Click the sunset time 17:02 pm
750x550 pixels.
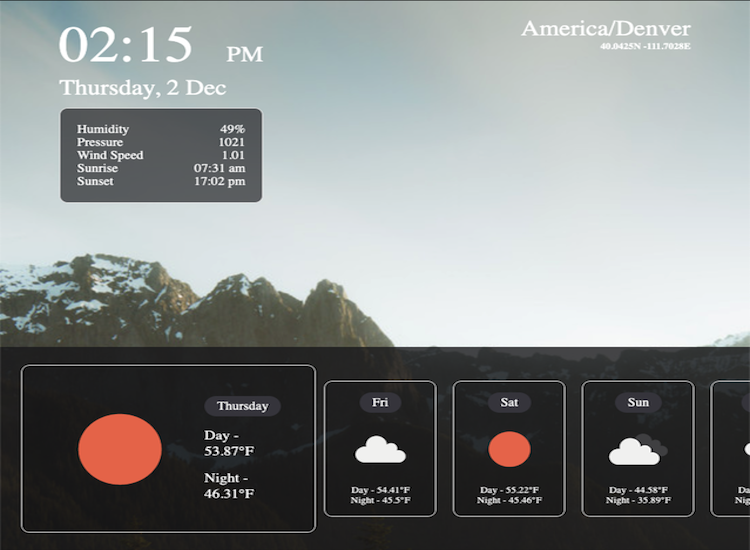point(220,181)
